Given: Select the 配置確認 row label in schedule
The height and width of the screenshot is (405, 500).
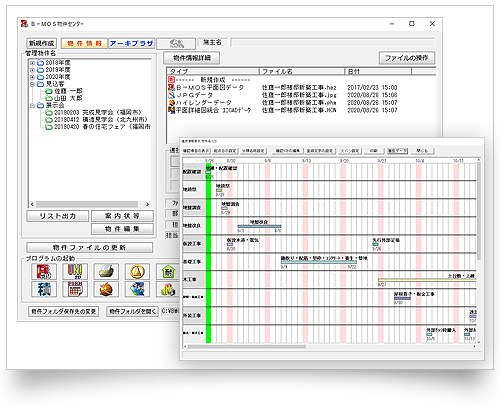Looking at the screenshot, I should point(193,172).
